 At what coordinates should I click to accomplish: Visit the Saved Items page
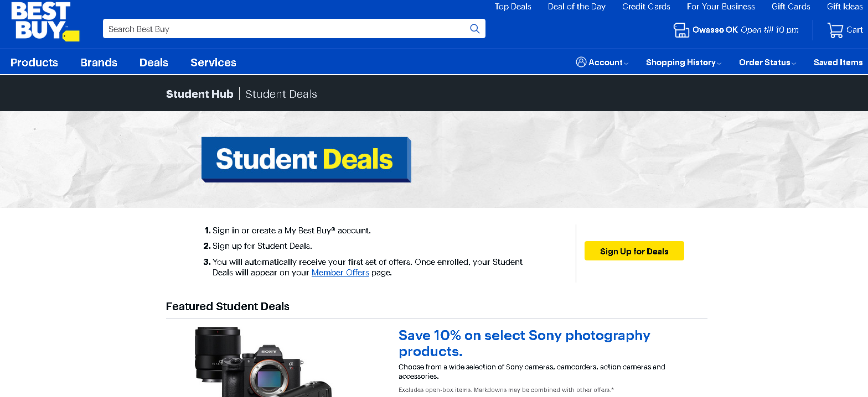click(838, 62)
